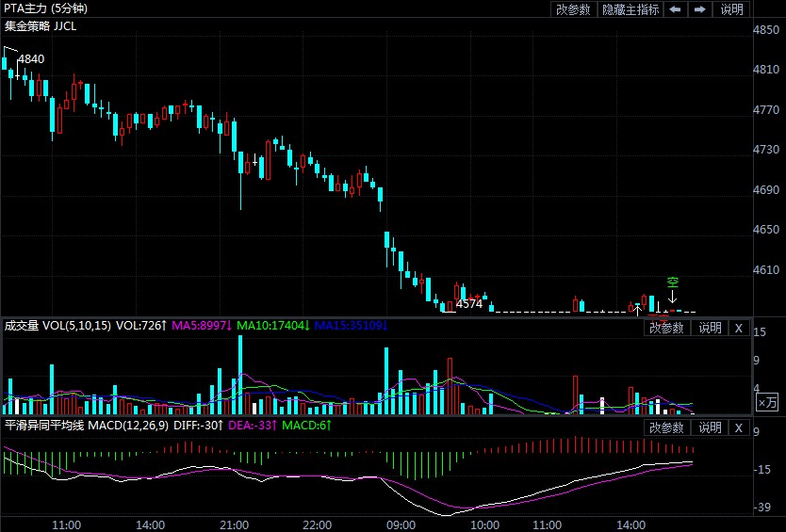Click the -39 MACD axis label
786x532 pixels.
pos(761,507)
